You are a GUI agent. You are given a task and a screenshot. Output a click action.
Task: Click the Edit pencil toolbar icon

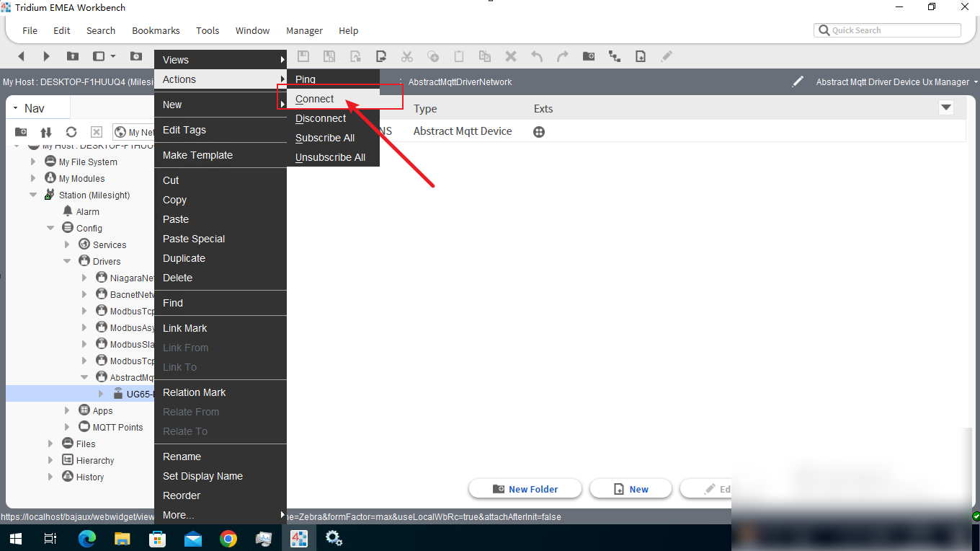(667, 56)
